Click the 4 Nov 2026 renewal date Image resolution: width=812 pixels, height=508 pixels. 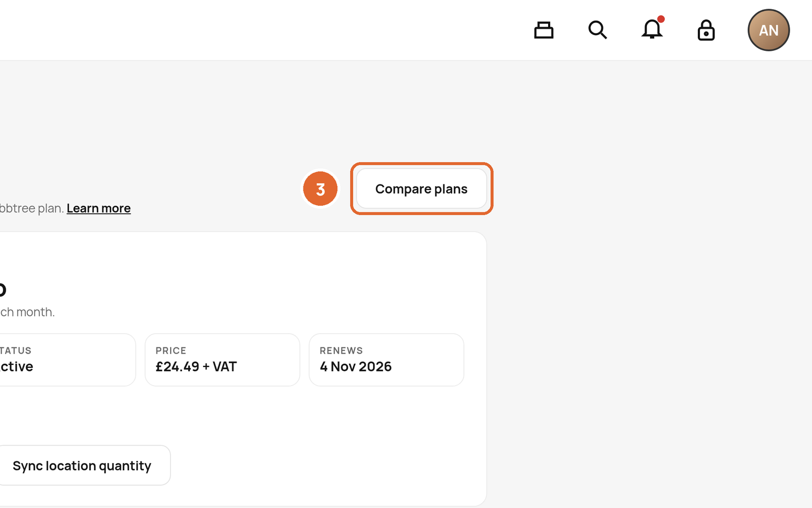pos(356,367)
